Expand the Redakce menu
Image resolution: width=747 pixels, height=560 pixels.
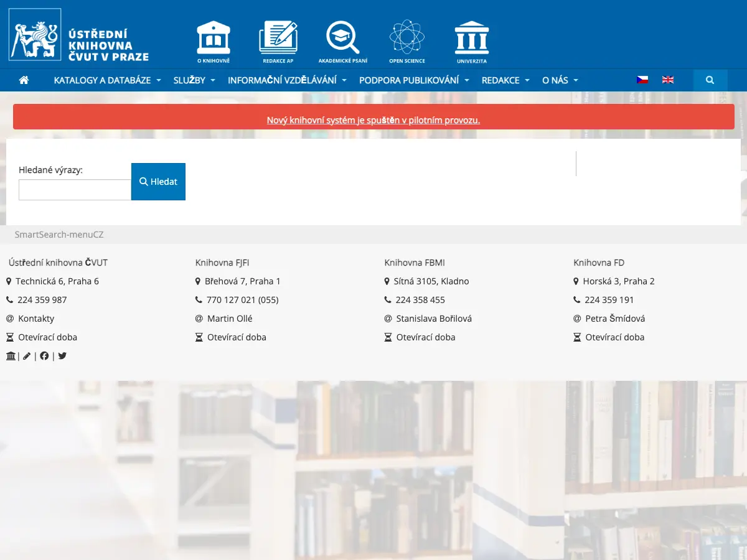click(x=506, y=80)
